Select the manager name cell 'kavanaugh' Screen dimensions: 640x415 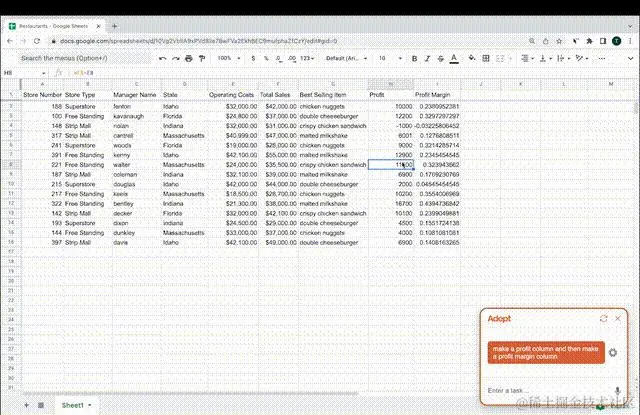tap(136, 116)
